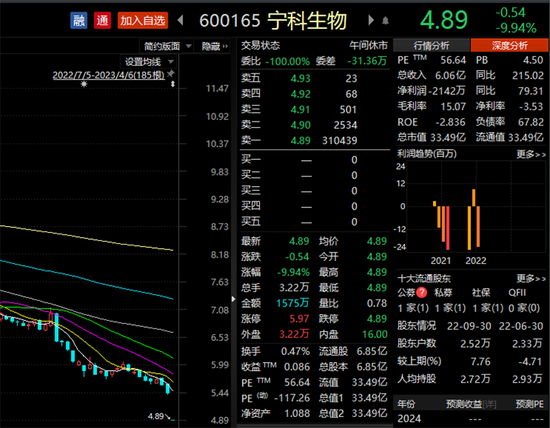Go to previous stock with left arrow
This screenshot has height=428, width=550.
click(x=181, y=20)
